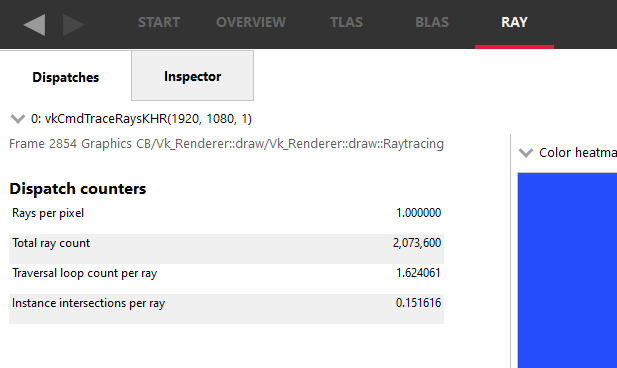This screenshot has height=368, width=617.
Task: Switch to the OVERVIEW tab
Action: (x=251, y=22)
